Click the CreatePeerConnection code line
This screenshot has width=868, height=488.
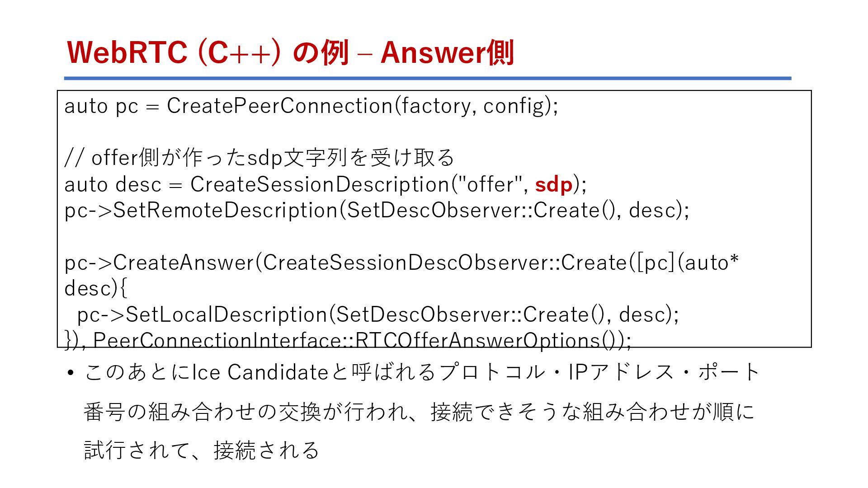[311, 106]
